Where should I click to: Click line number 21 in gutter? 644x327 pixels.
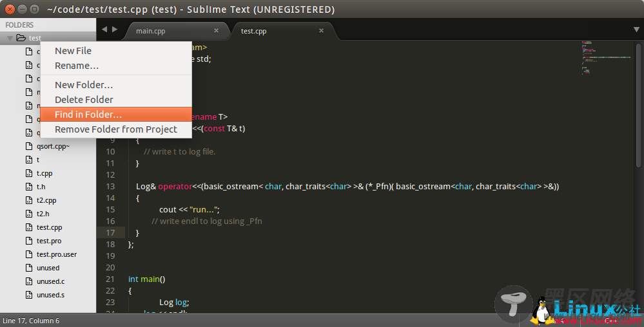coord(110,279)
